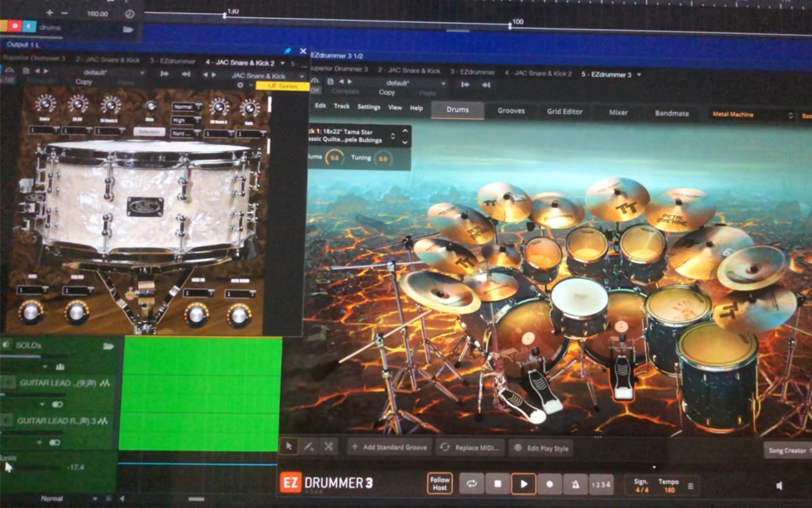Open the EZdrummer Track menu

(341, 106)
